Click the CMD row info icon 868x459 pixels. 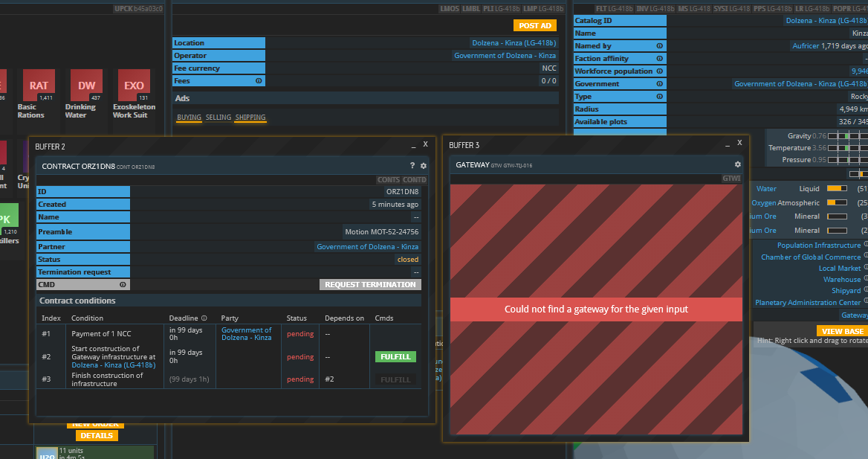(x=123, y=285)
